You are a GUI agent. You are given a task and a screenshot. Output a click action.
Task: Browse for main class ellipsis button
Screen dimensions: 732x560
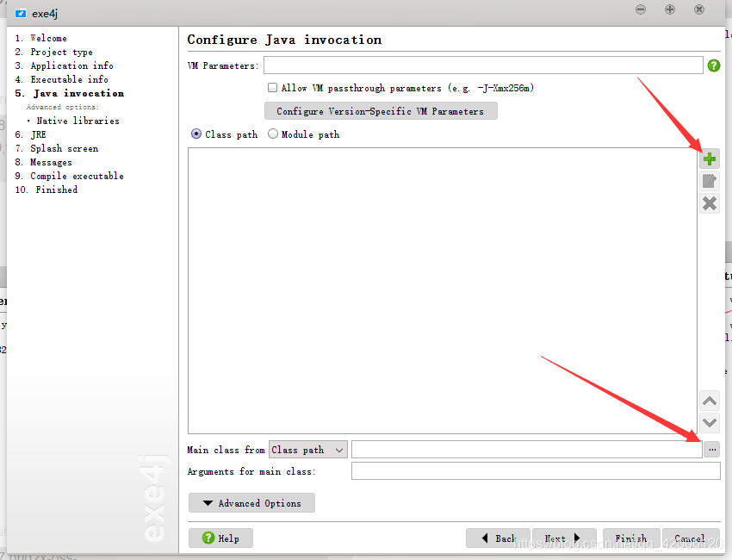(712, 450)
